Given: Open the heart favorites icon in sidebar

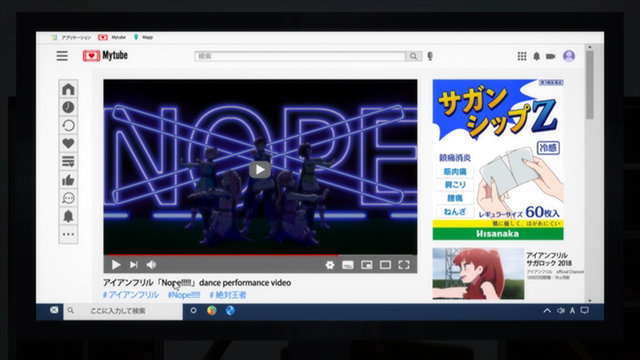Looking at the screenshot, I should (68, 143).
